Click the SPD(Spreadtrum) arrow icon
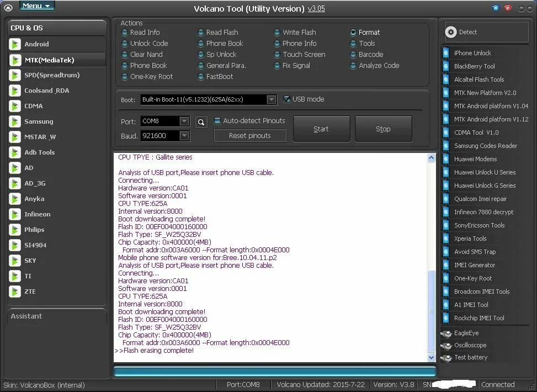Screen dimensions: 537x392 pos(15,75)
